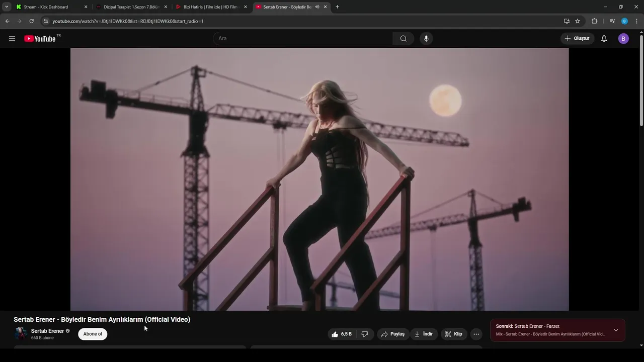This screenshot has width=644, height=362.
Task: Mute the Sertab Erener tab via the speaker icon
Action: click(317, 7)
